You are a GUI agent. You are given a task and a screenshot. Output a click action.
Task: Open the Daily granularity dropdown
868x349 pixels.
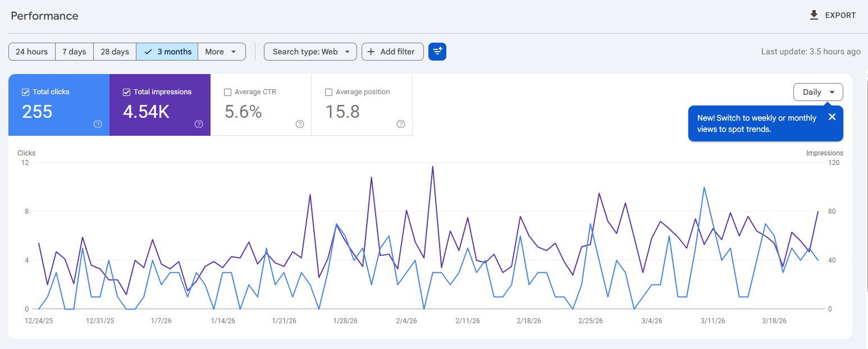818,92
